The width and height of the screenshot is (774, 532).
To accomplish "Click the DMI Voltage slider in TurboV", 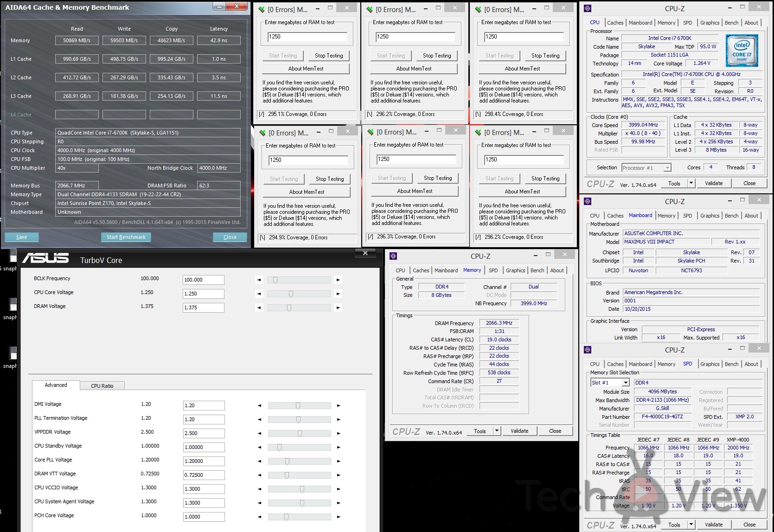I will tap(300, 406).
